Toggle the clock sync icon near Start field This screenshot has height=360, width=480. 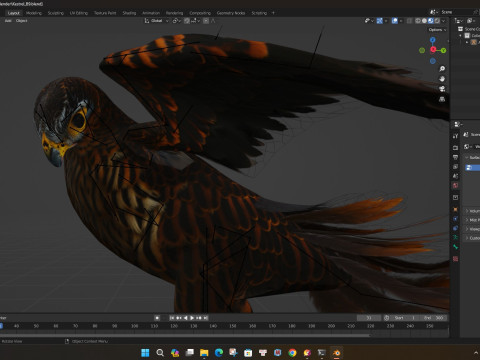(x=387, y=318)
